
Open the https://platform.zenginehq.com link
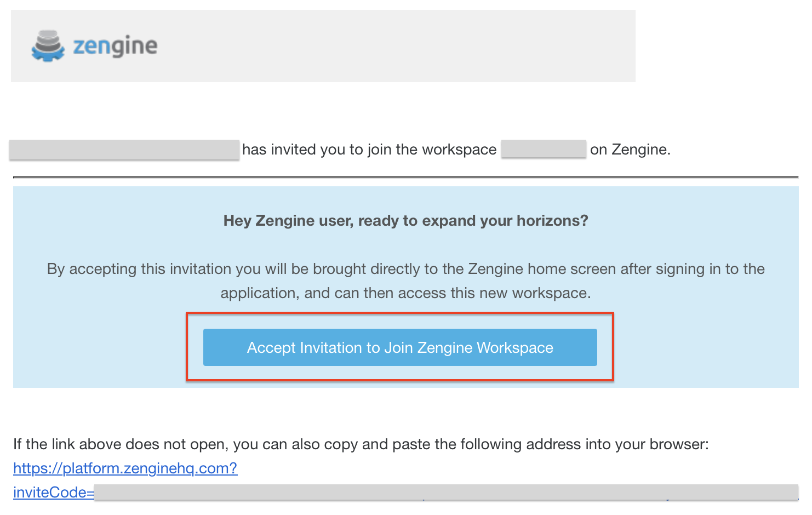(125, 468)
